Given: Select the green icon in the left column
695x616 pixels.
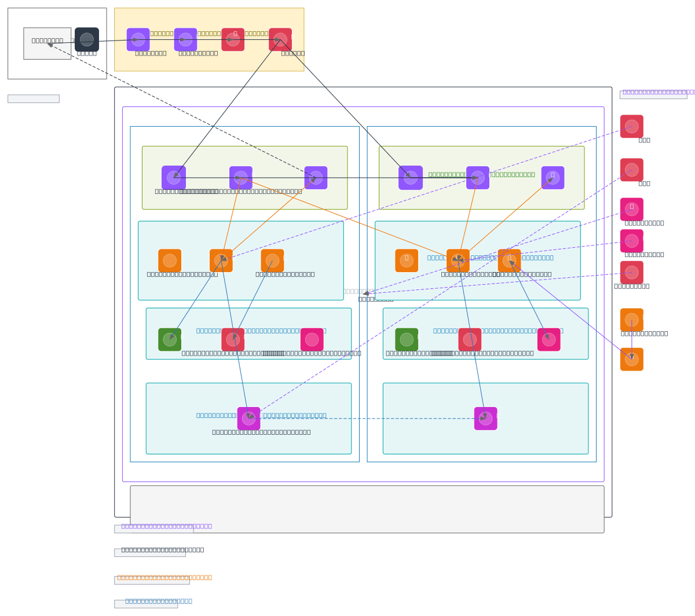Looking at the screenshot, I should (170, 339).
